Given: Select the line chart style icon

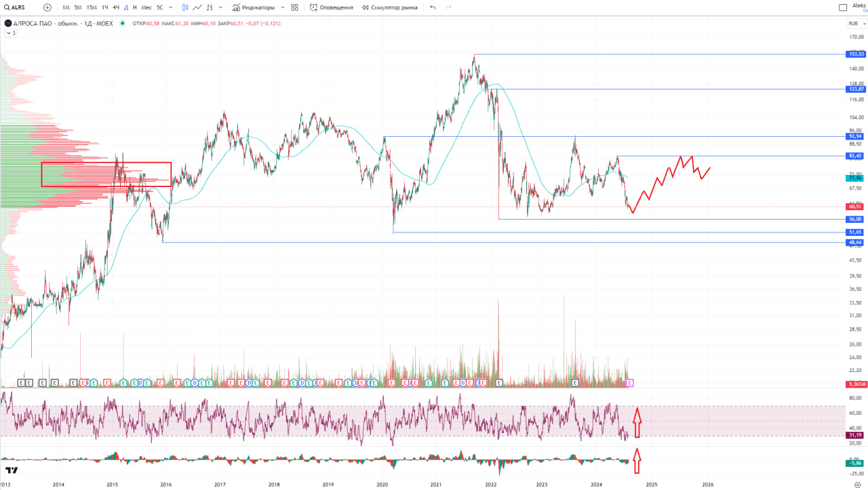Looking at the screenshot, I should tap(197, 7).
